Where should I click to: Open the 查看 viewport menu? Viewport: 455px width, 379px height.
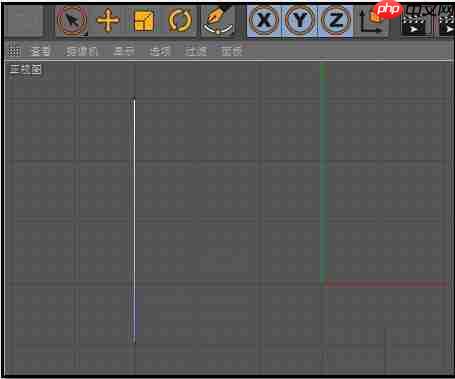coord(41,51)
